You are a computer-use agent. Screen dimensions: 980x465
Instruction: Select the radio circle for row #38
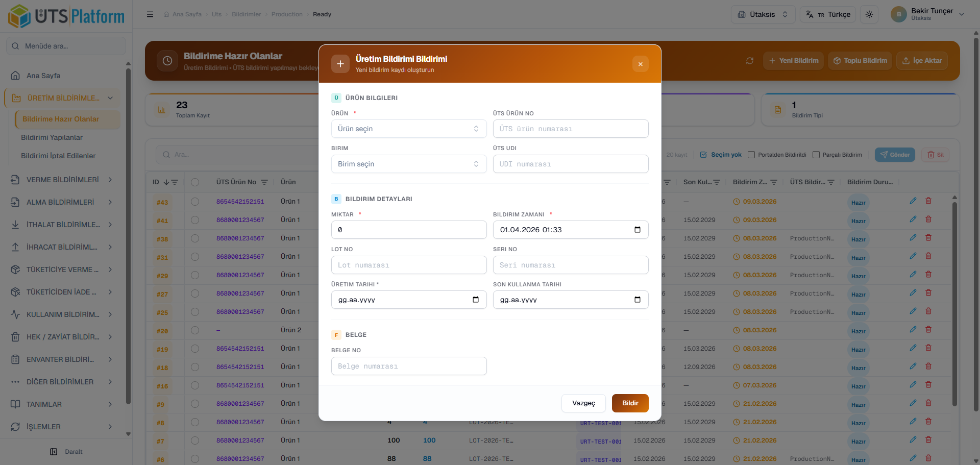pos(195,238)
